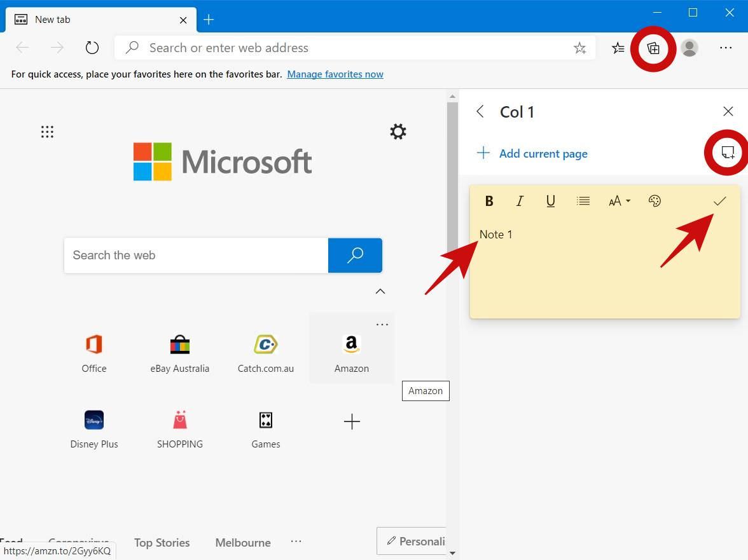Image resolution: width=748 pixels, height=560 pixels.
Task: Refresh the current page
Action: click(x=92, y=48)
